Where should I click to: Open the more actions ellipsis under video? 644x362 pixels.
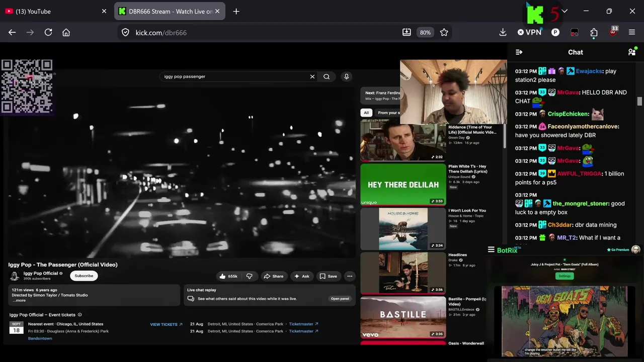click(x=350, y=276)
